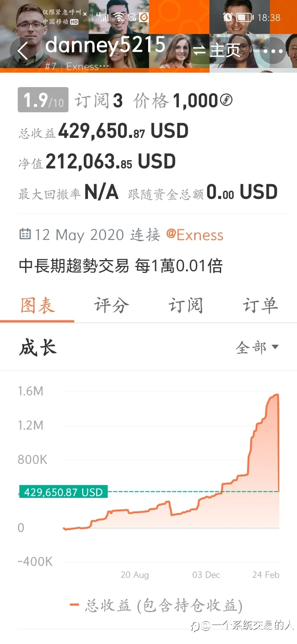
Task: Select the 图表 tab
Action: (x=38, y=306)
